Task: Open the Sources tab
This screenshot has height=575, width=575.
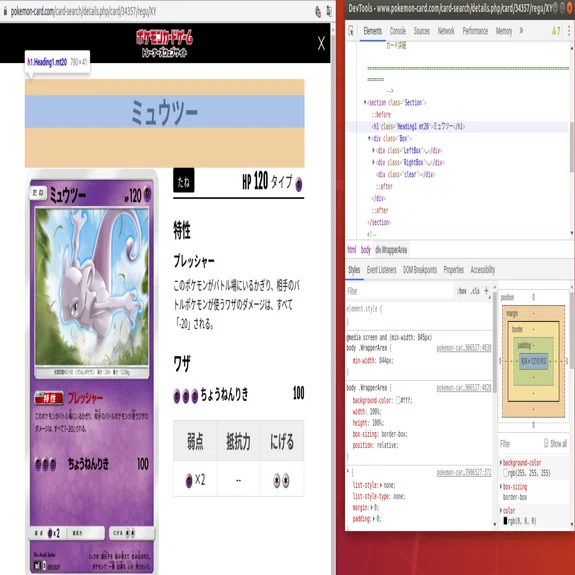Action: [x=422, y=31]
